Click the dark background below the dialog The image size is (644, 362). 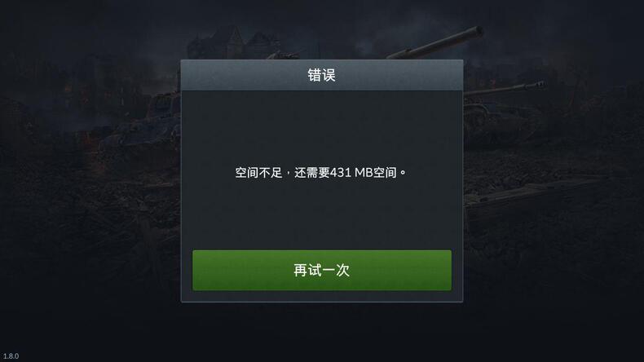click(x=321, y=333)
